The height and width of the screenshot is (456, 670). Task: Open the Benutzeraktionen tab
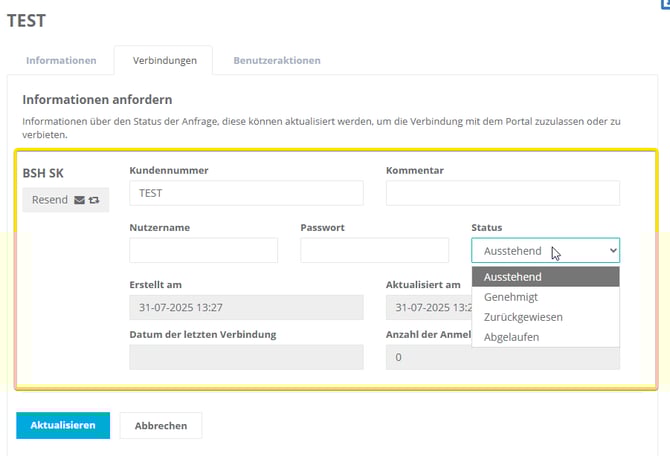pos(277,60)
